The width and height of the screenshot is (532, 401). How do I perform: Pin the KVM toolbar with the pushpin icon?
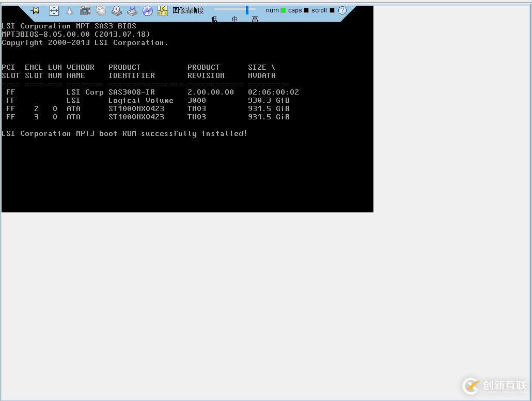point(35,10)
